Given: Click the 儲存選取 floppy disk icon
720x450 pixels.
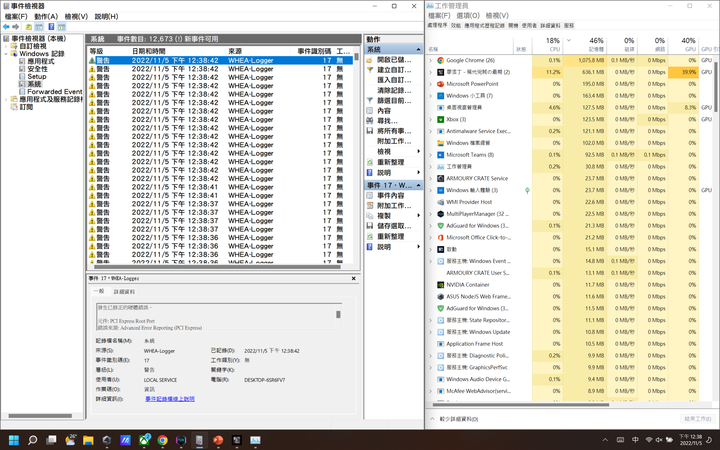Looking at the screenshot, I should [x=370, y=225].
